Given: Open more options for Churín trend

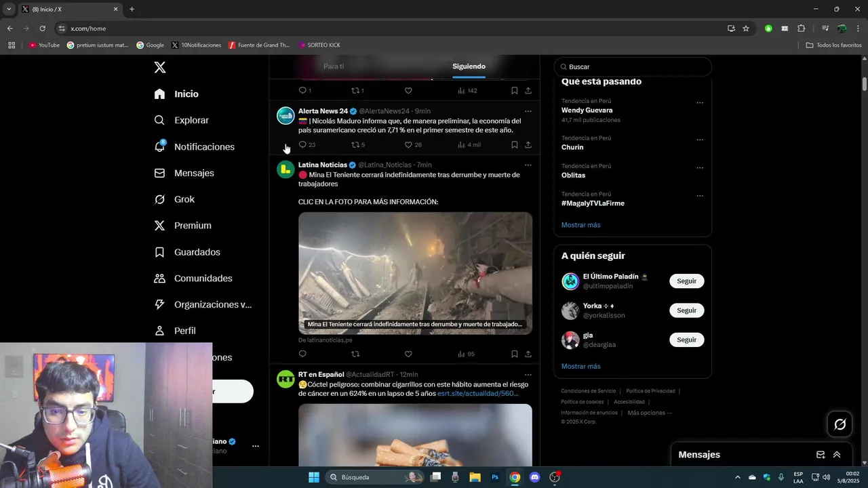Looking at the screenshot, I should point(700,140).
